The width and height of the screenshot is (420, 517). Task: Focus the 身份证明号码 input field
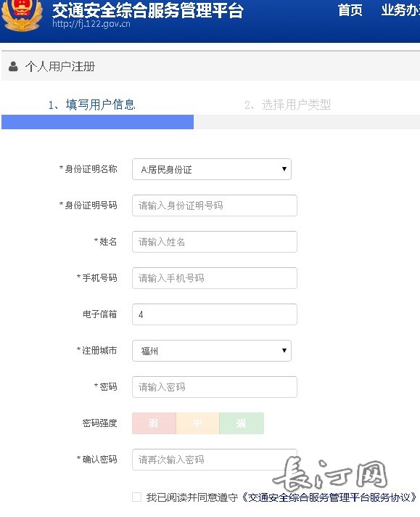[215, 205]
